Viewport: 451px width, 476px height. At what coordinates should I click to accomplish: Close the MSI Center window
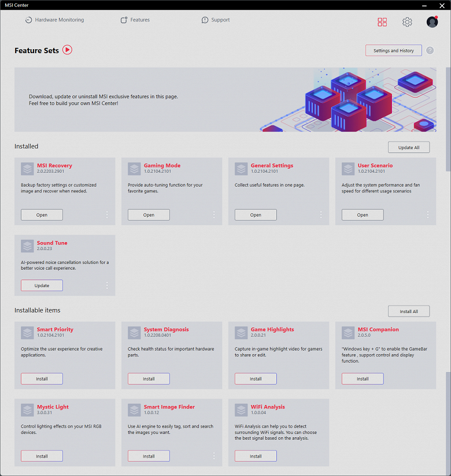click(x=442, y=5)
